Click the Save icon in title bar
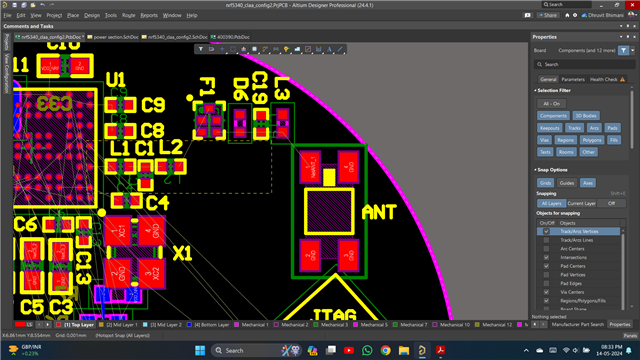640x360 pixels. (14, 5)
